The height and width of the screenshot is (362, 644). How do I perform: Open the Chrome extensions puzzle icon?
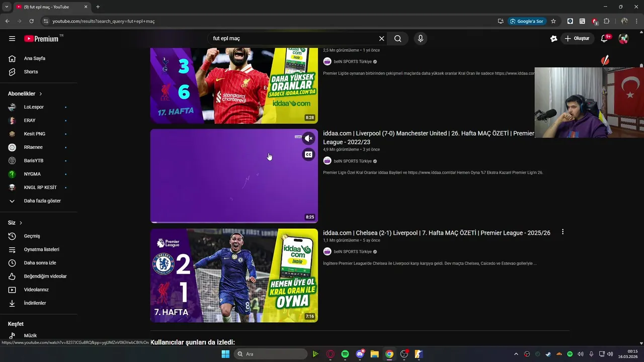[606, 21]
